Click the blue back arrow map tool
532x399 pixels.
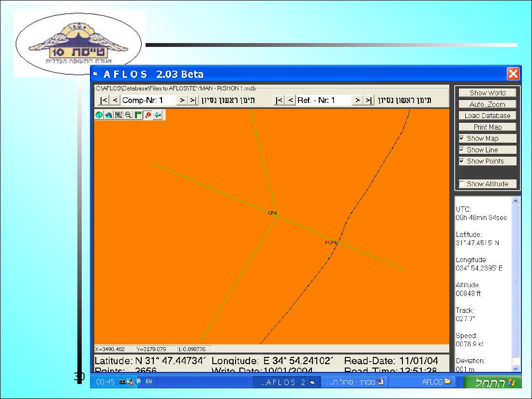(x=158, y=115)
